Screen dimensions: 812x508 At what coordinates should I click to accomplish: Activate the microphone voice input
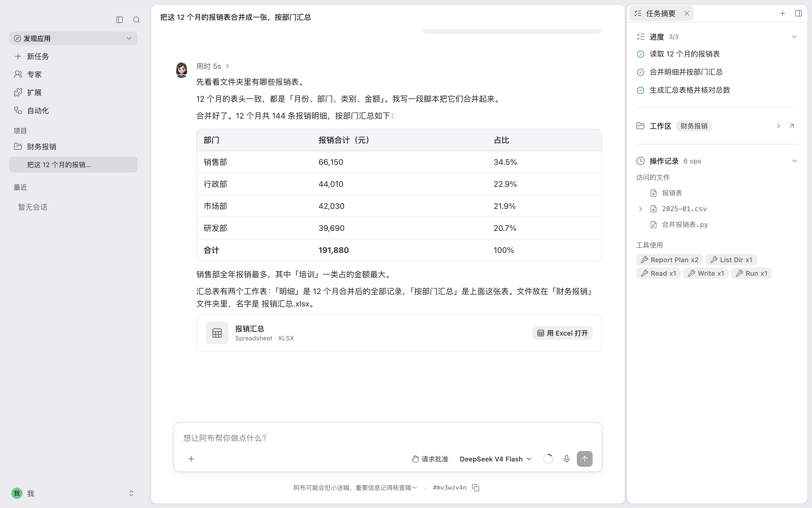click(566, 459)
